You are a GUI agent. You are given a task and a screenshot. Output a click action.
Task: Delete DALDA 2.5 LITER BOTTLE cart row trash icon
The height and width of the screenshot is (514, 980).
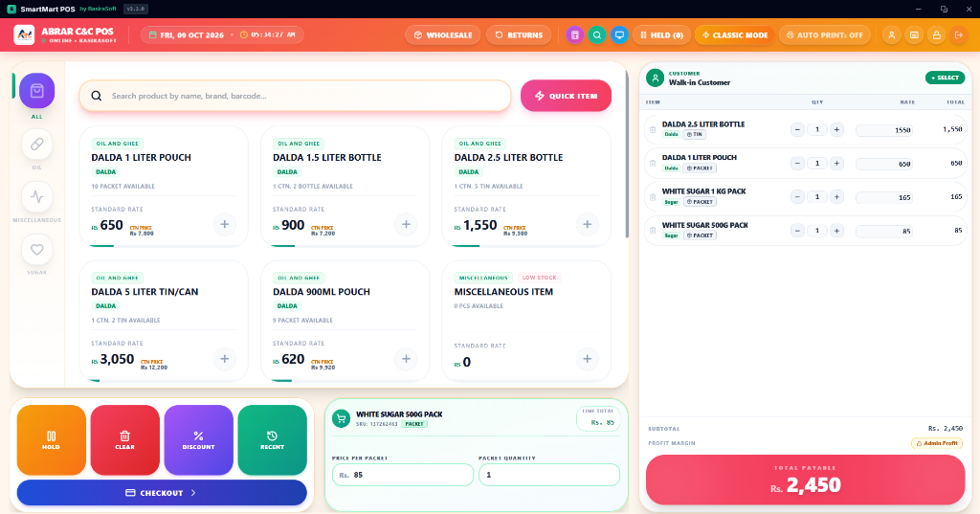tap(653, 129)
